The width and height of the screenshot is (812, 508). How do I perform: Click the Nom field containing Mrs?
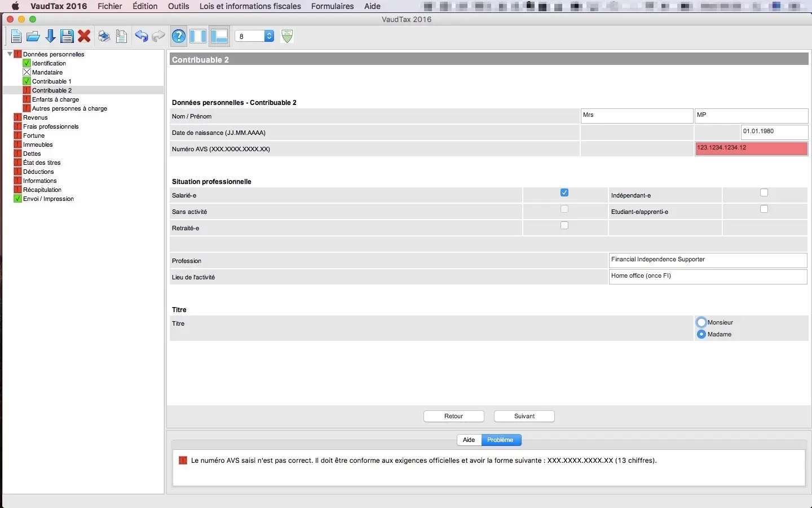point(637,116)
